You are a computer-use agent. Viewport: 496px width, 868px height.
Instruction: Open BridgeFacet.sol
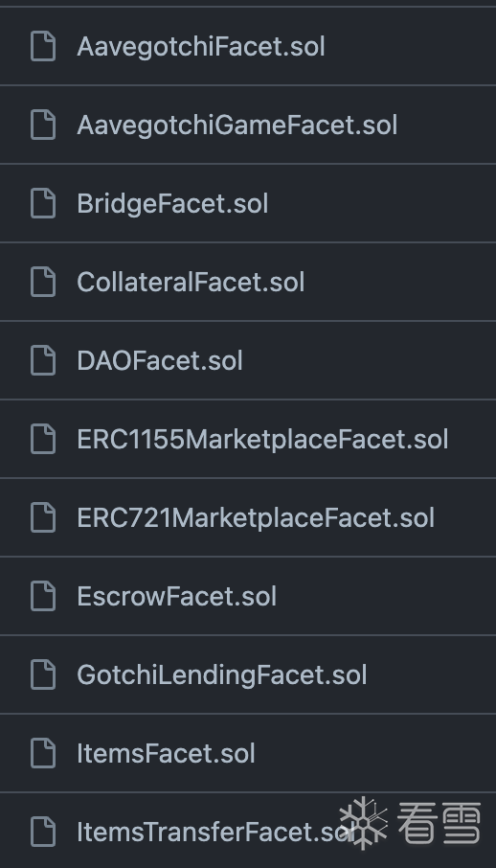click(x=172, y=204)
